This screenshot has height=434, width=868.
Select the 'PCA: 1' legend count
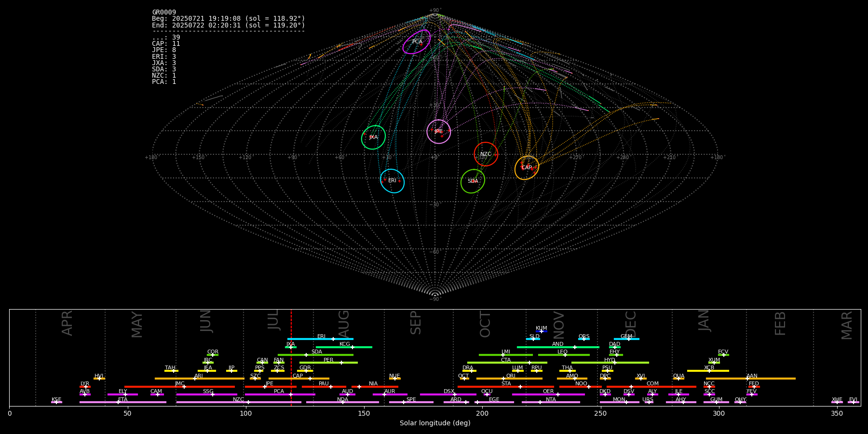click(x=164, y=82)
